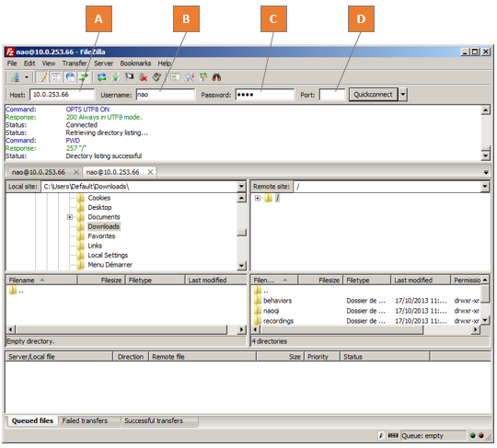Open the View menu
Screen dimensions: 497x448
pos(49,63)
